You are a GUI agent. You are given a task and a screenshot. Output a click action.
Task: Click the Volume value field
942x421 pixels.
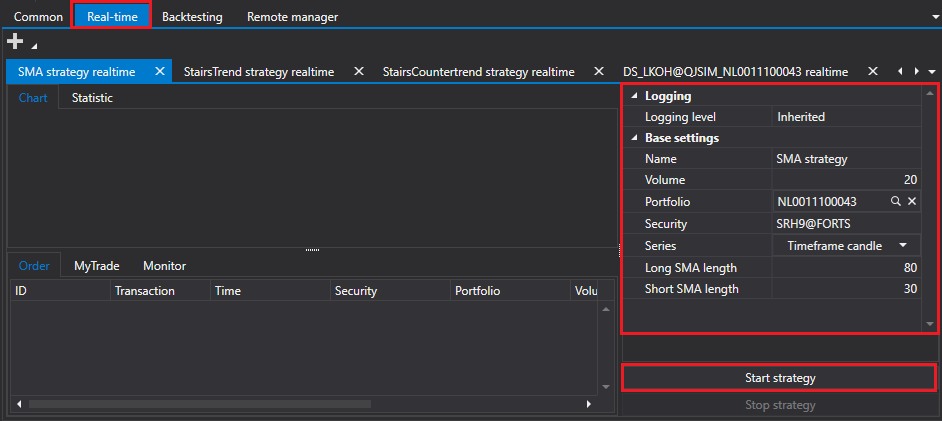(846, 180)
